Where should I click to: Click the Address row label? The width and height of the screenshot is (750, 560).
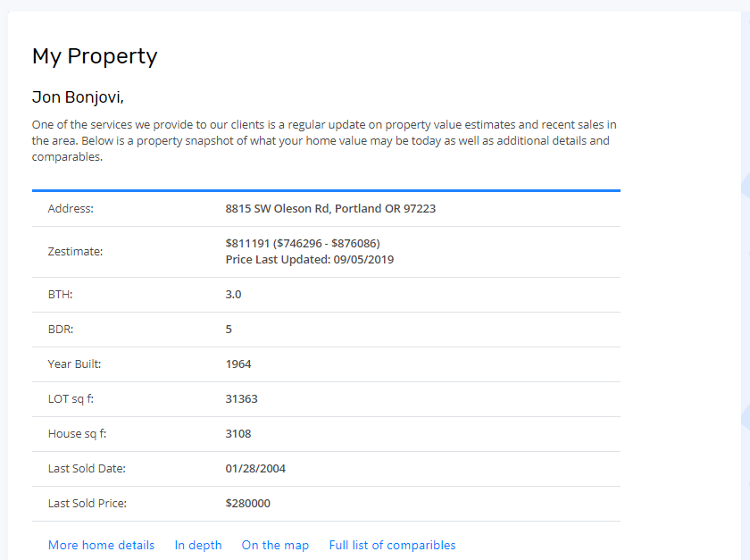(x=71, y=209)
